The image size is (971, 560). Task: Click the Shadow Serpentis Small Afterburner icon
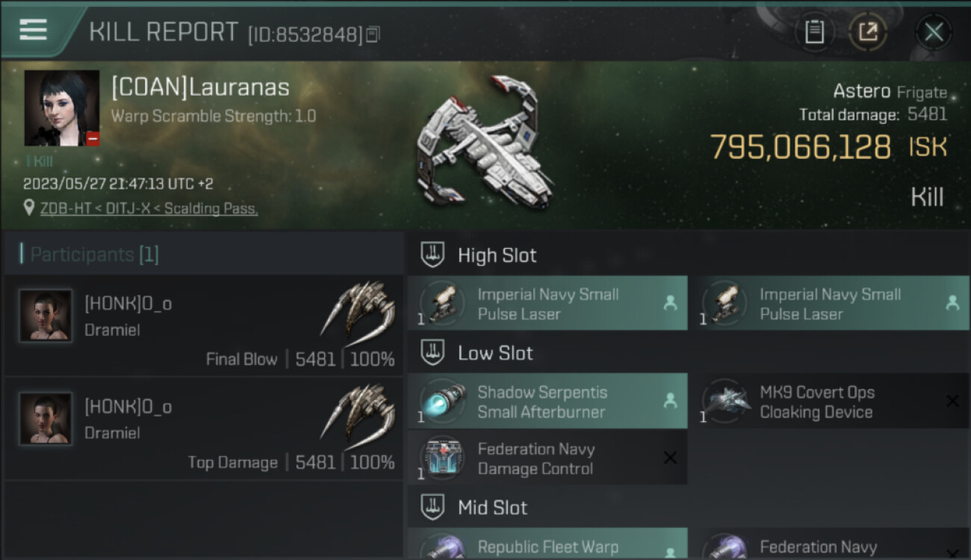coord(442,401)
